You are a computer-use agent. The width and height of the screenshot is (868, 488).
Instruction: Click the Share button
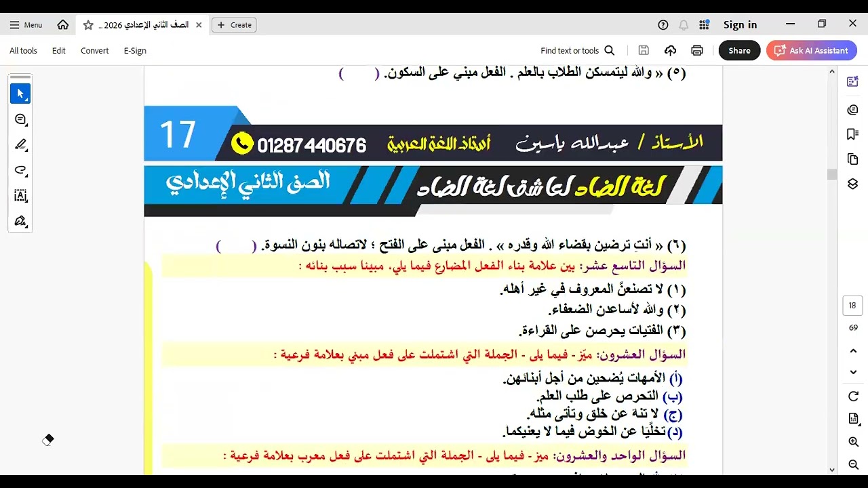(739, 51)
